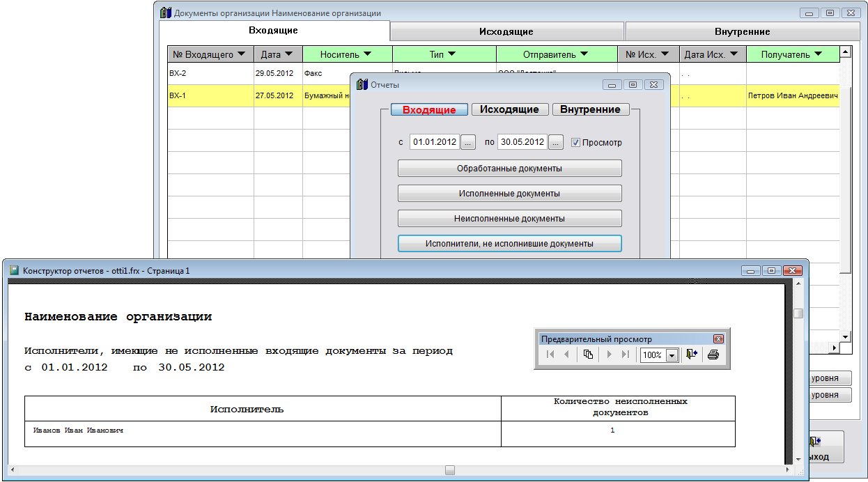Switch to Внутренние tab in main window
Screen dimensions: 868x482
pos(742,31)
